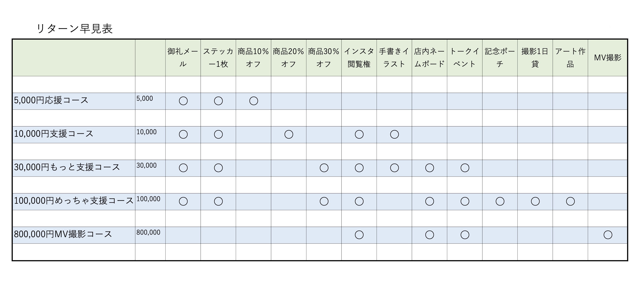
Task: Click the circle for 800,000円 course MV撮影
Action: click(608, 235)
